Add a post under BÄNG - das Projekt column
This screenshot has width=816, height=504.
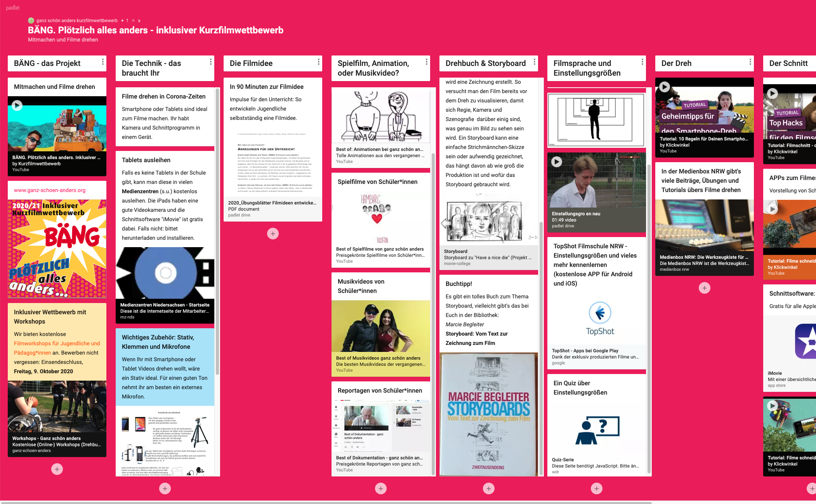57,469
